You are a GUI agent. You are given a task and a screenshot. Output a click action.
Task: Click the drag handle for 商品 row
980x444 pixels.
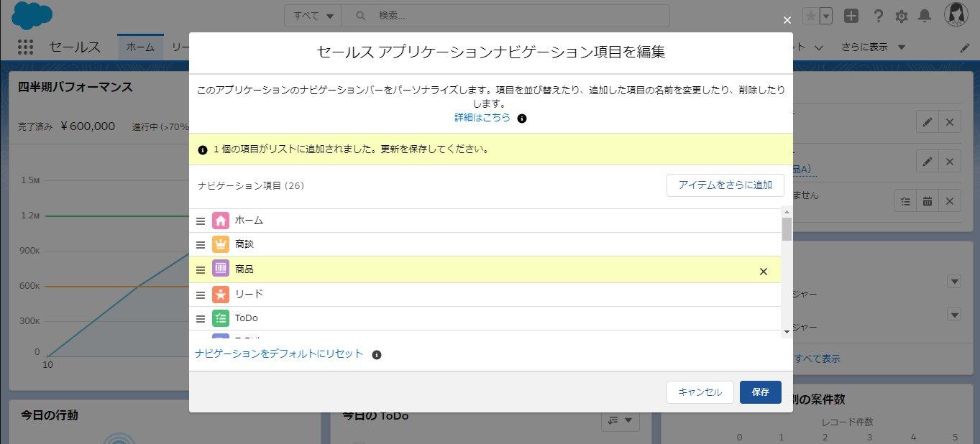pyautogui.click(x=201, y=270)
